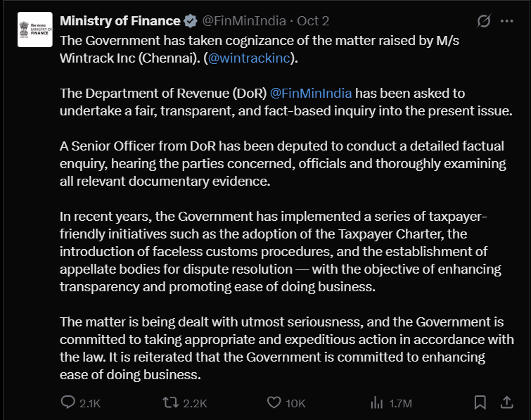Click the repost arrows icon
The width and height of the screenshot is (531, 420).
171,402
